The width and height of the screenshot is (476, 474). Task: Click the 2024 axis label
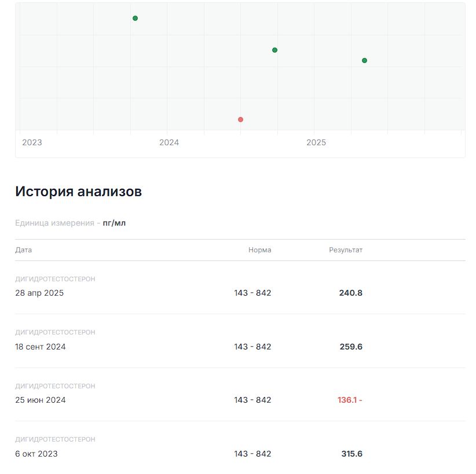169,142
